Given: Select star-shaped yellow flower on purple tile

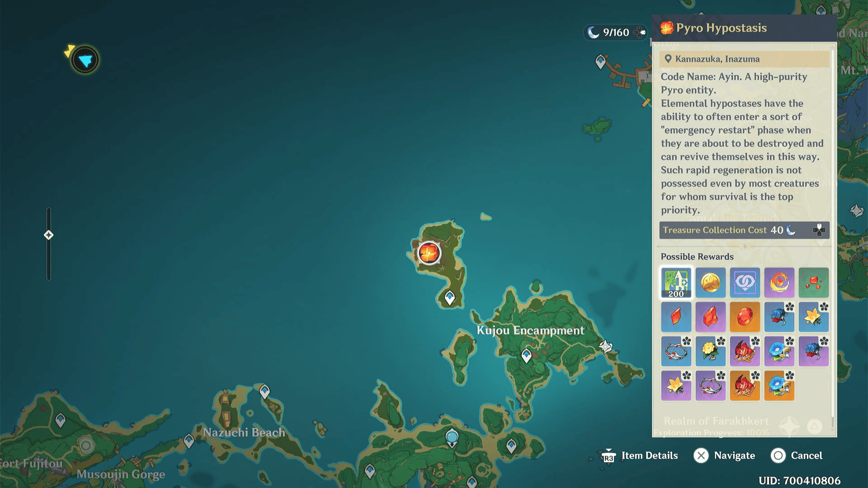Looking at the screenshot, I should 676,386.
